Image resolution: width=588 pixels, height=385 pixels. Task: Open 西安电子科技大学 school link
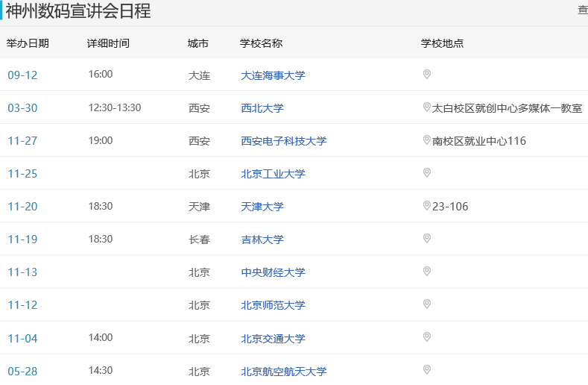tap(283, 141)
